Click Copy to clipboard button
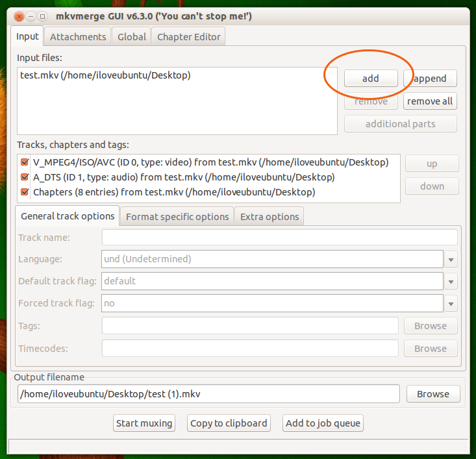476x459 pixels. [229, 423]
